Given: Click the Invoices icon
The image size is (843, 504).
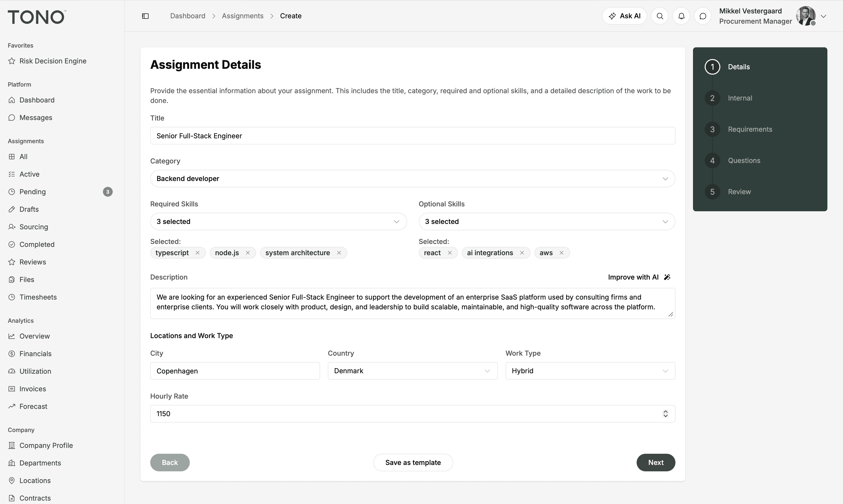Looking at the screenshot, I should [x=12, y=389].
